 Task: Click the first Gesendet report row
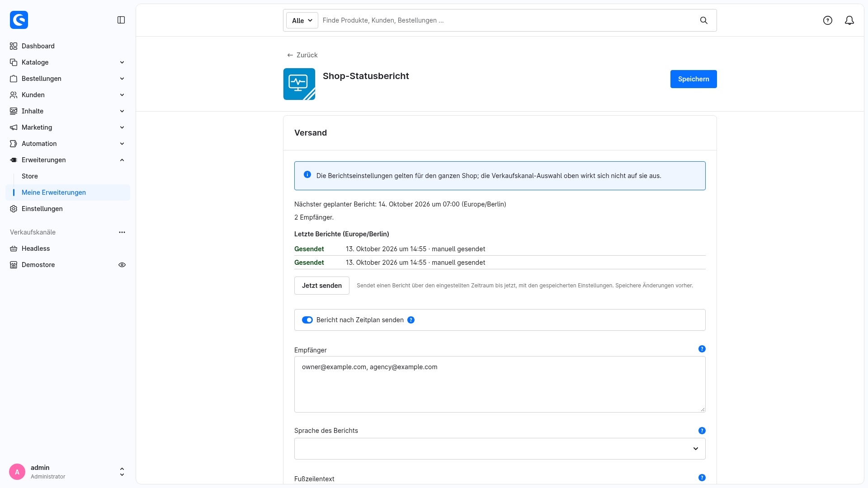point(500,249)
